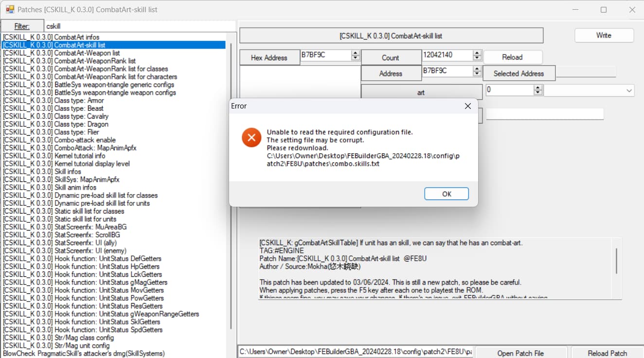
Task: Click the app icon in title bar
Action: tap(10, 9)
